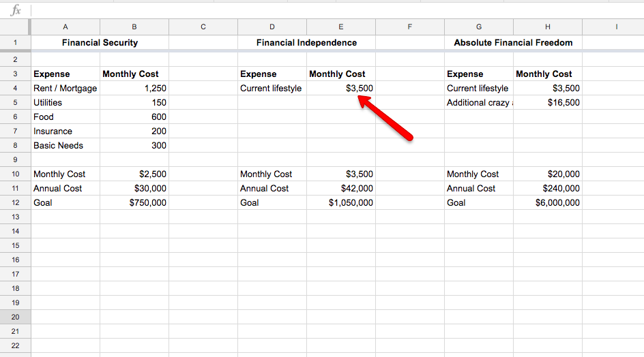Select the $3,500 cell in column H

[x=548, y=88]
